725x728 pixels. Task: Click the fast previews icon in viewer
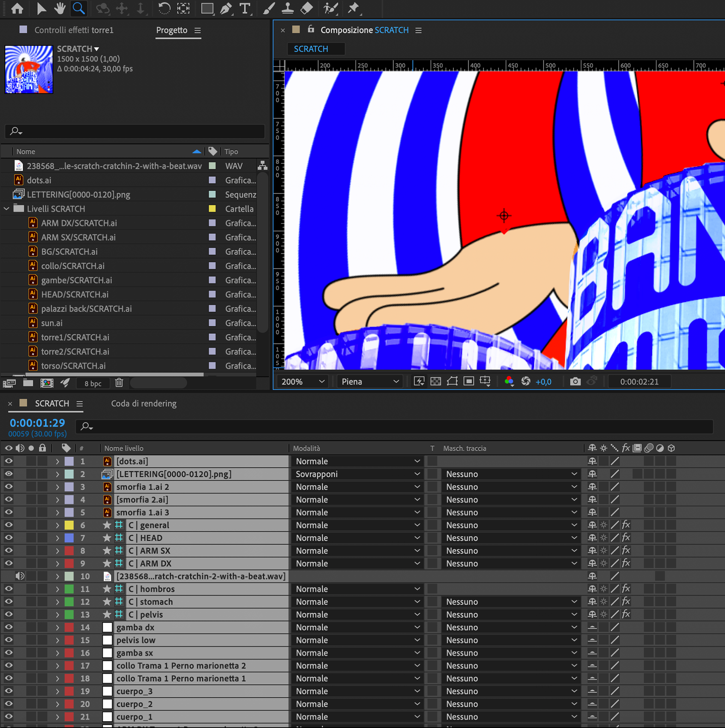click(419, 381)
